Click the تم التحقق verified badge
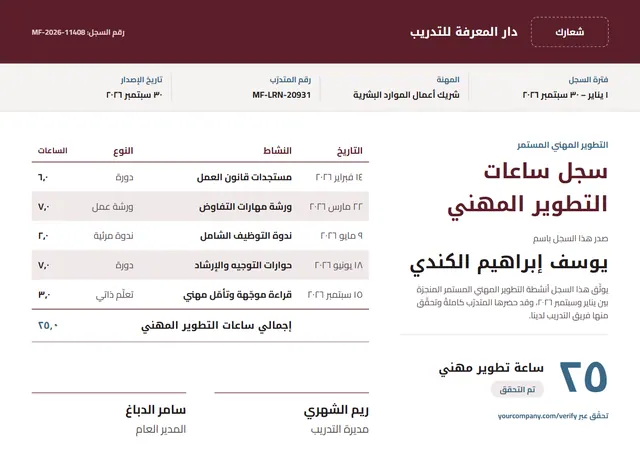The image size is (640, 453). click(517, 389)
